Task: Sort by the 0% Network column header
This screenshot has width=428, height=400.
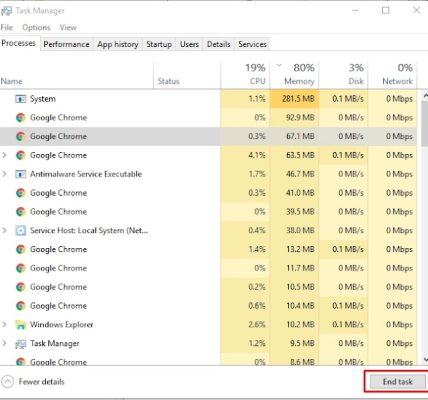Action: [x=392, y=75]
